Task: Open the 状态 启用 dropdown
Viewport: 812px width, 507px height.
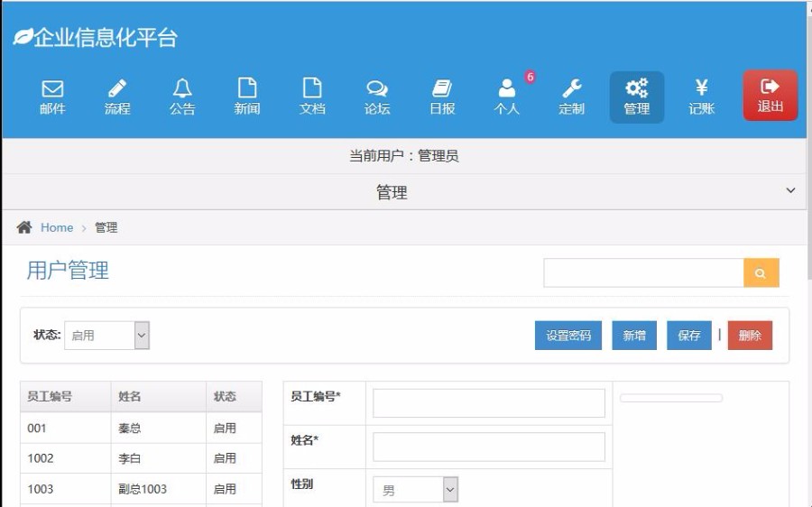Action: 107,335
